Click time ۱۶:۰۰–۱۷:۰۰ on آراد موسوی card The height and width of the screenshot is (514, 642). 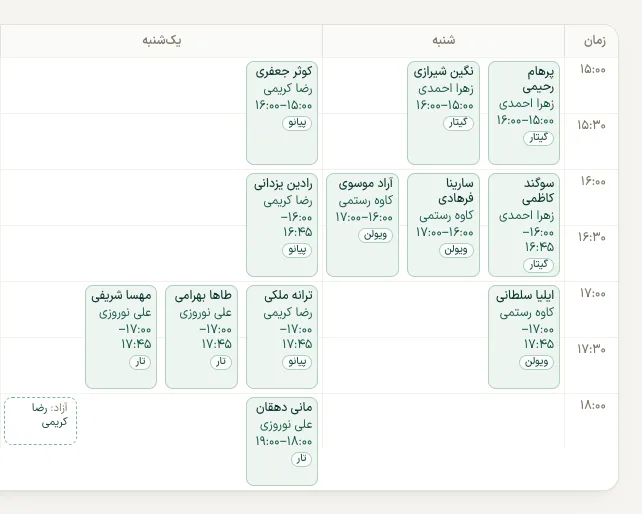pos(364,217)
